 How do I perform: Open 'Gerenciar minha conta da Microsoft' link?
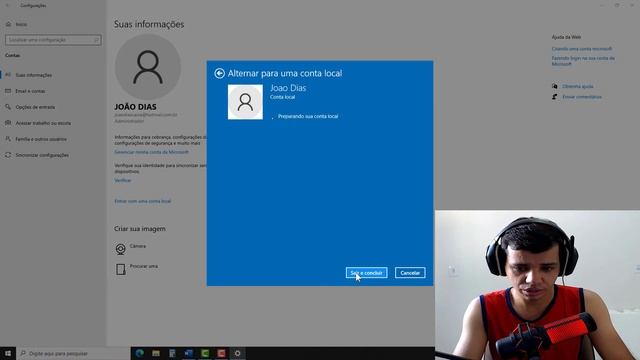click(151, 152)
